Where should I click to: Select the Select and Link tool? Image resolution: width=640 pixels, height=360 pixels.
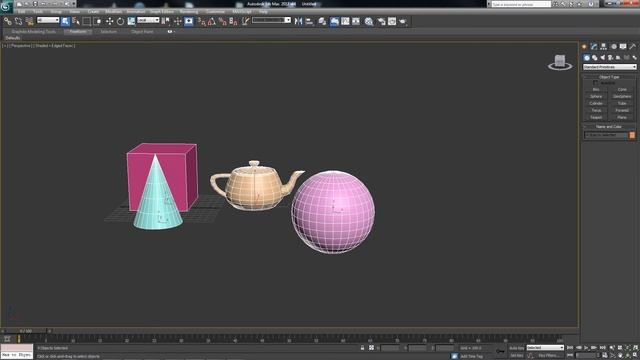(8, 21)
